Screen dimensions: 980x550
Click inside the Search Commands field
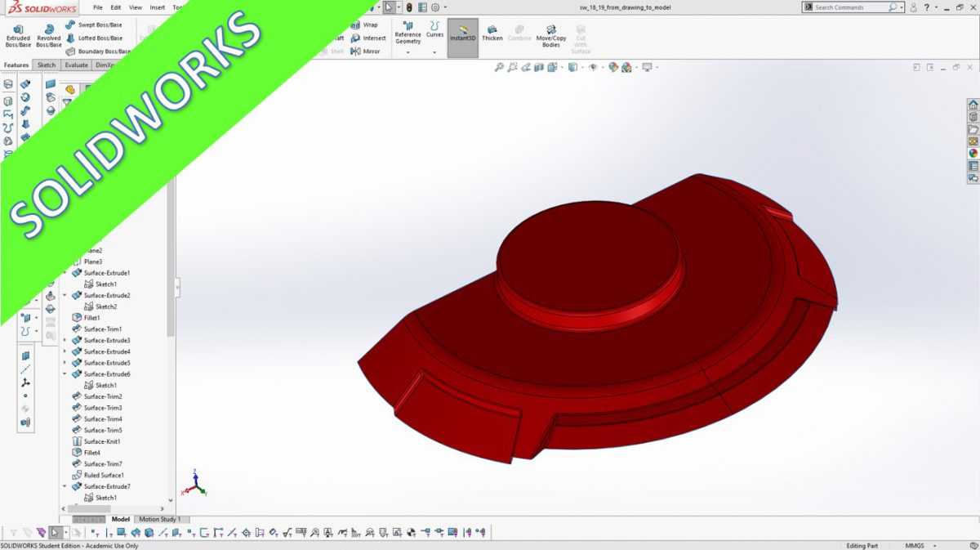849,7
